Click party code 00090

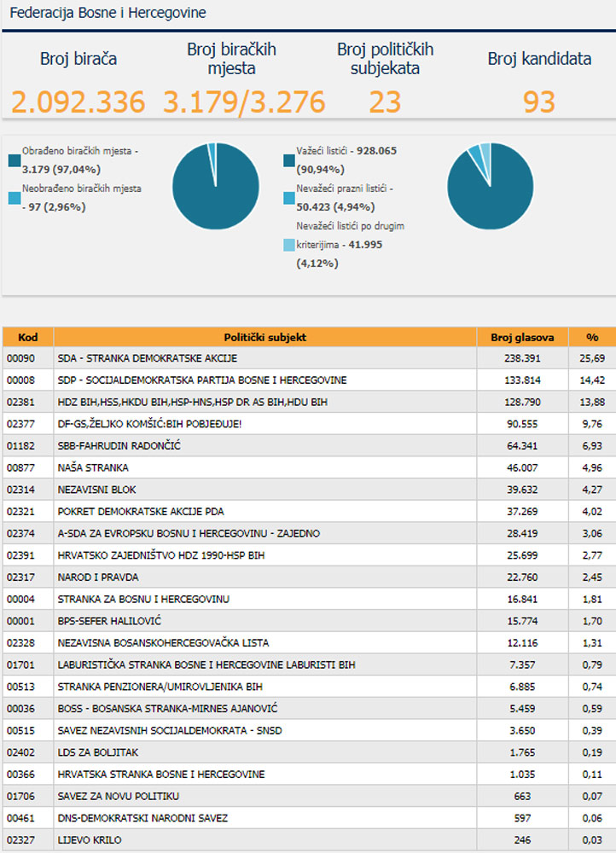(x=20, y=358)
